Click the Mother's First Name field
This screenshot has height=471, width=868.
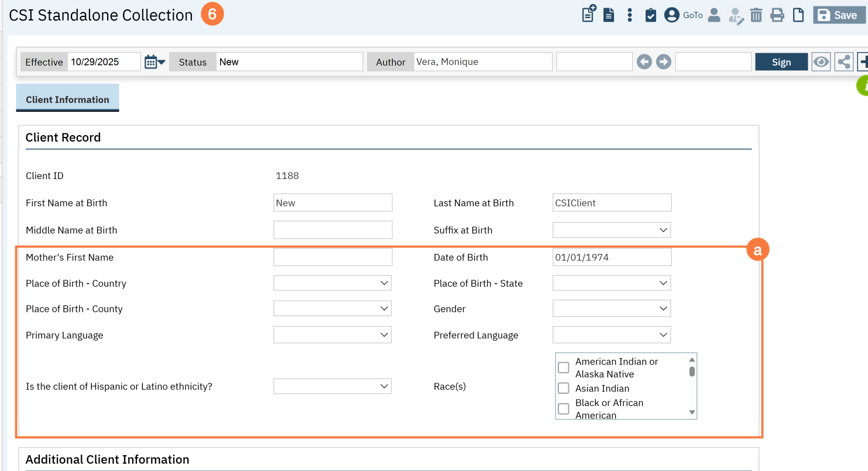(x=332, y=257)
